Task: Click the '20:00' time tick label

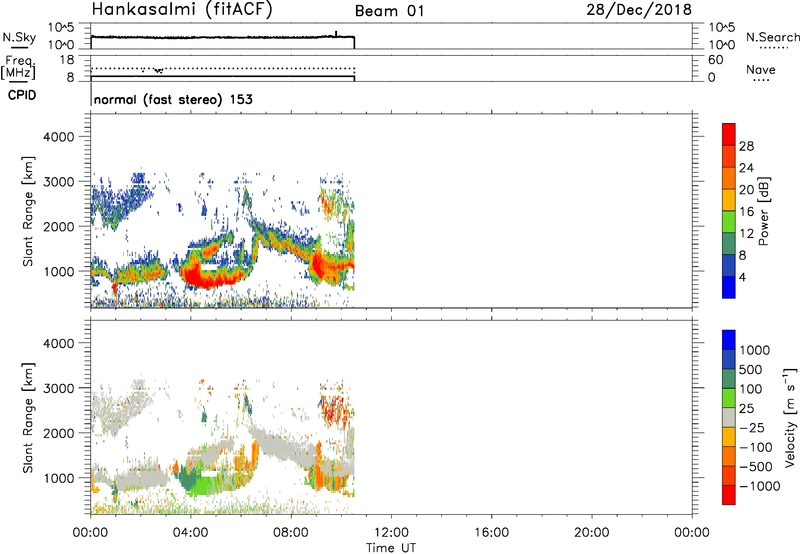Action: coord(591,533)
